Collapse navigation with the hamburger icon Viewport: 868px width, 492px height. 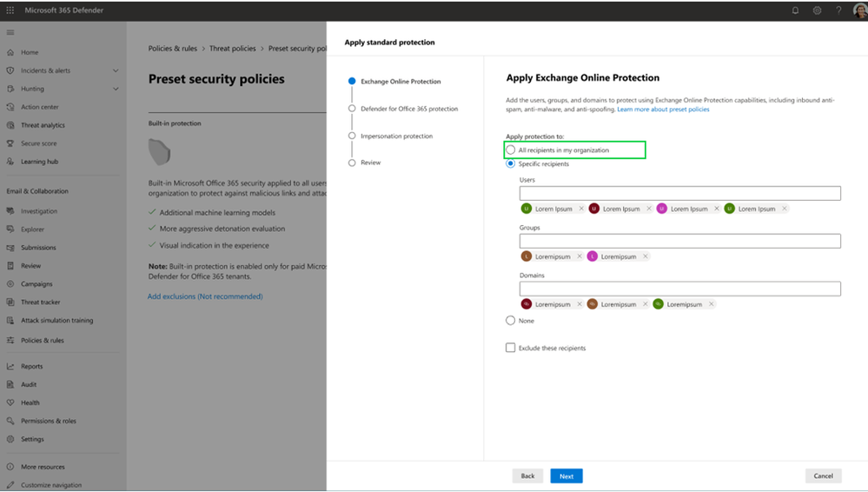10,32
